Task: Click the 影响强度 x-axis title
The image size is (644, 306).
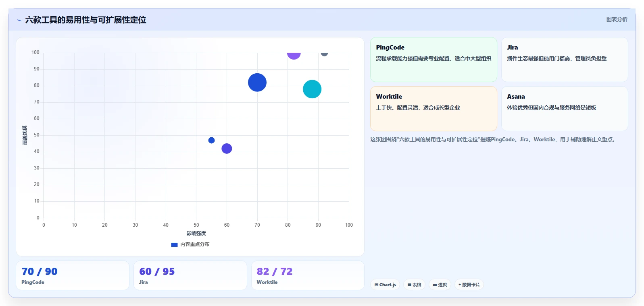Action: (x=196, y=234)
